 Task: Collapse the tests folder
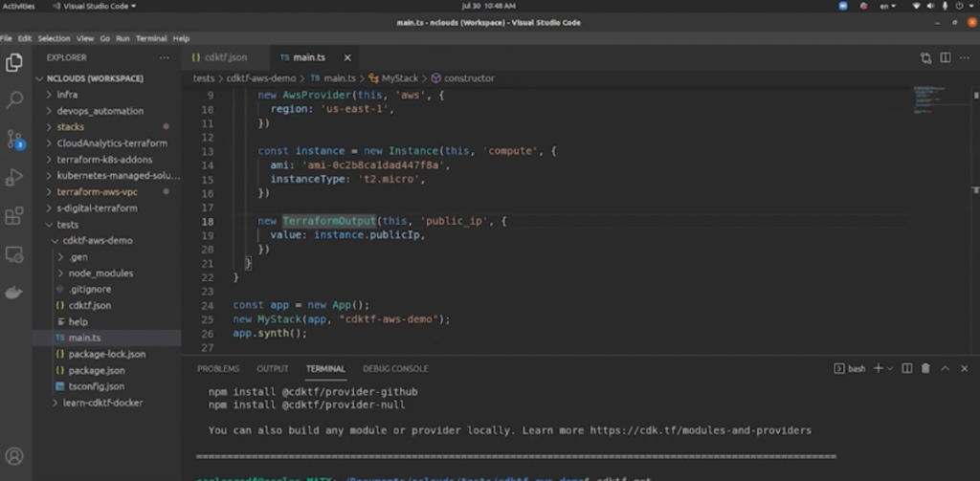(107, 225)
